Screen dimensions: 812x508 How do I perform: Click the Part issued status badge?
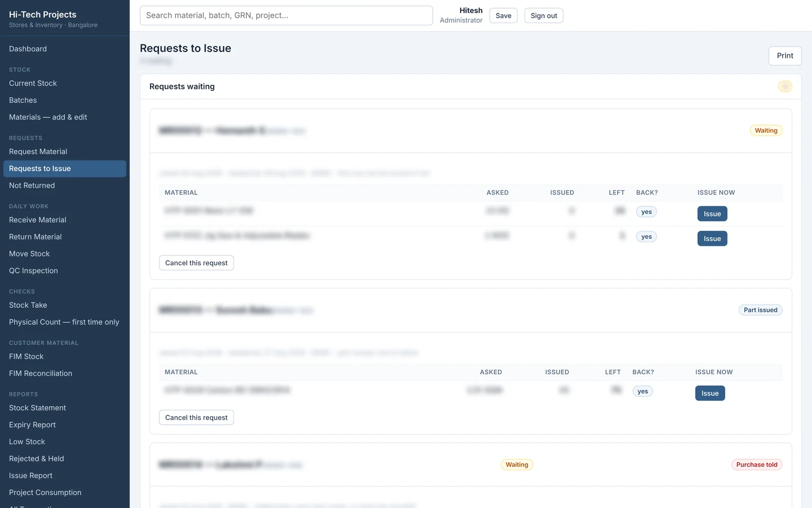(x=760, y=310)
